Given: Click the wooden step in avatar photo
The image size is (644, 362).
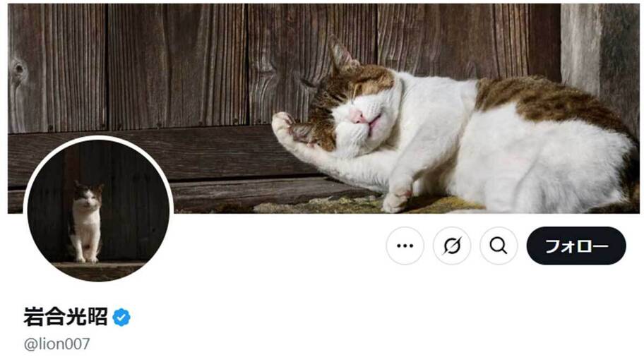Looking at the screenshot, I should pos(99,270).
